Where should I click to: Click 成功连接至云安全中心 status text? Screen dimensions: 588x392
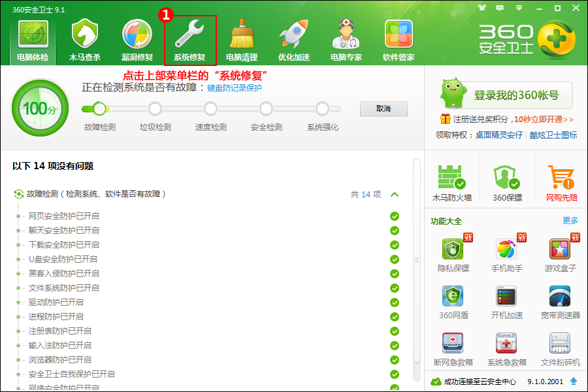pyautogui.click(x=480, y=382)
